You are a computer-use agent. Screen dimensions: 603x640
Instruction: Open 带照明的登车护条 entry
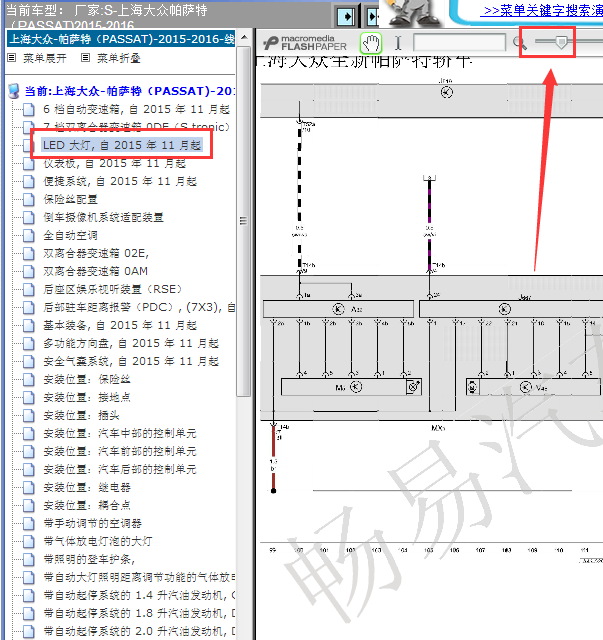click(89, 559)
